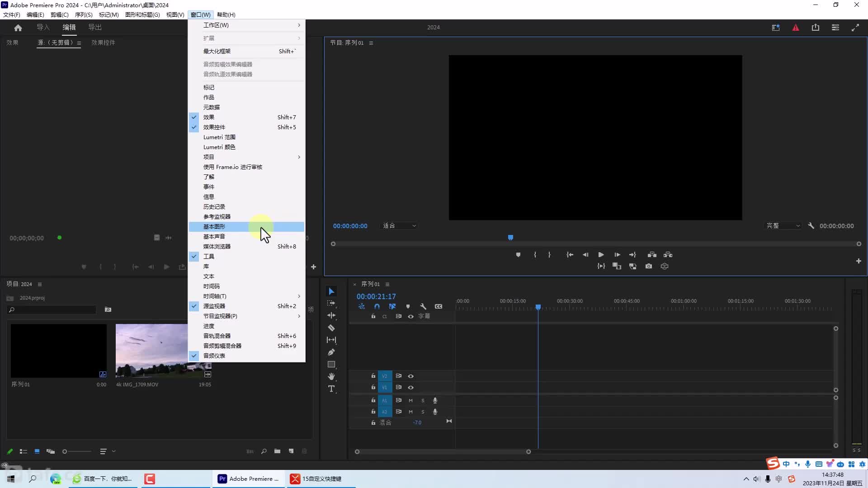Toggle closed captions track button
The height and width of the screenshot is (488, 868).
point(439,306)
